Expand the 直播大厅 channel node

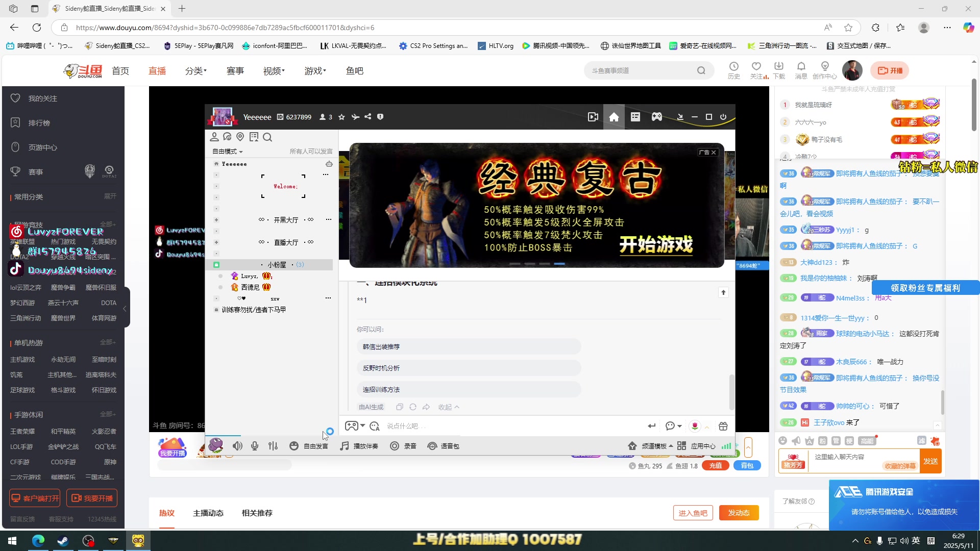point(216,242)
